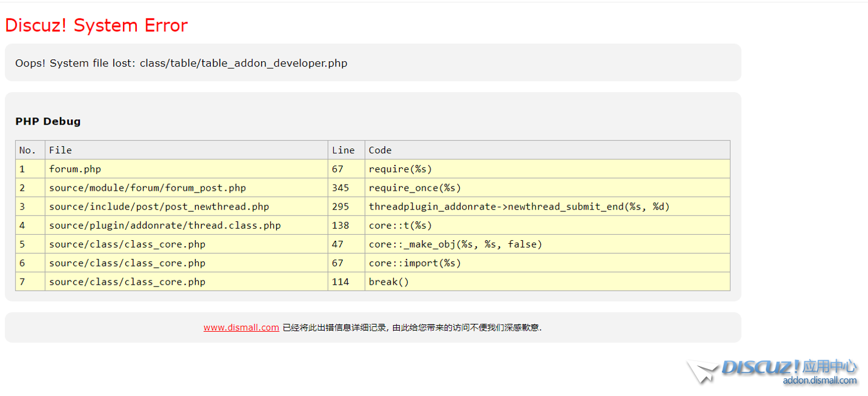Click the core::t(%s) code cell
The width and height of the screenshot is (868, 396).
(400, 226)
